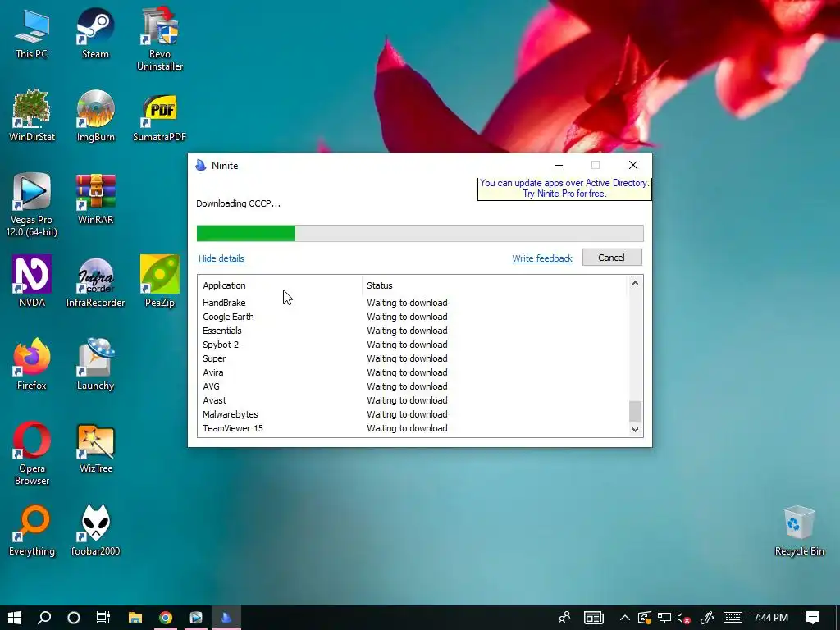Open Task View on taskbar
The width and height of the screenshot is (840, 630).
pyautogui.click(x=103, y=618)
